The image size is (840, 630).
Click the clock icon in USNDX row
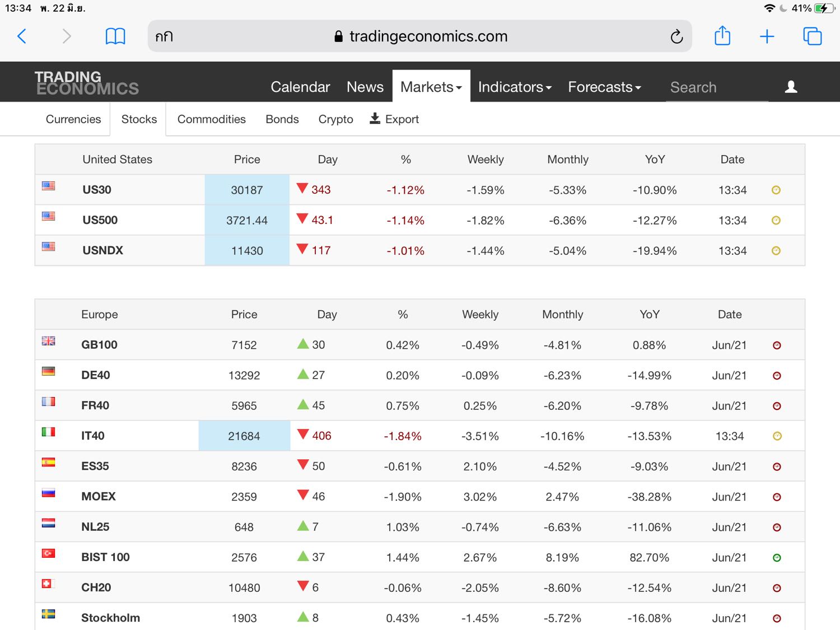click(776, 251)
